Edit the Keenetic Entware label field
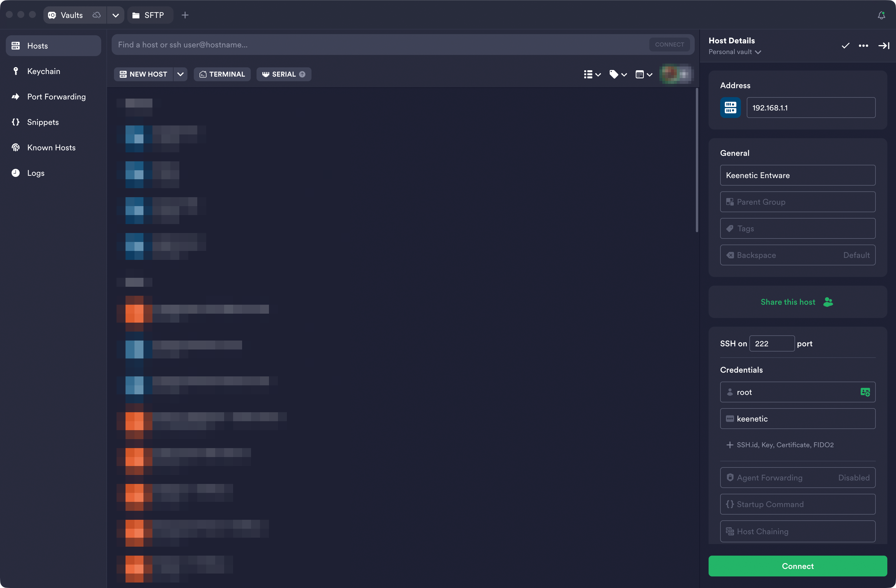Image resolution: width=896 pixels, height=588 pixels. (x=797, y=175)
